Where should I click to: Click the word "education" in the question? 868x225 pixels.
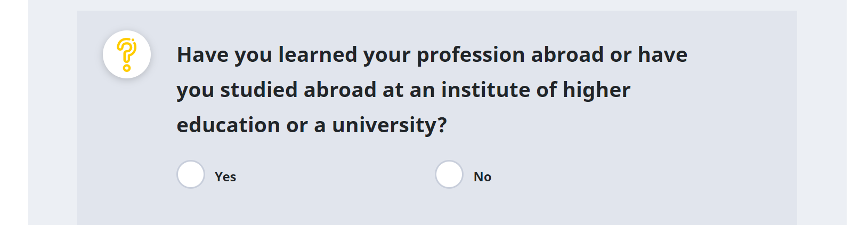[x=228, y=125]
